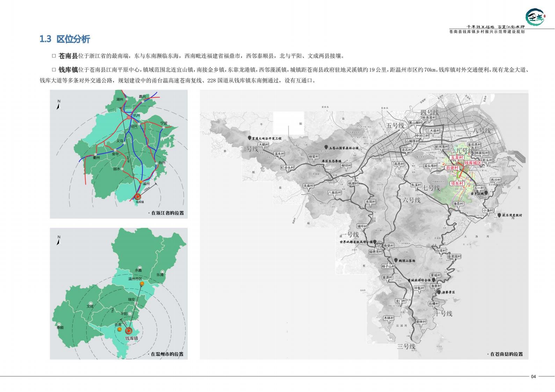Click the 福德湾村 village label
Image resolution: width=555 pixels, height=392 pixels.
pos(376,252)
